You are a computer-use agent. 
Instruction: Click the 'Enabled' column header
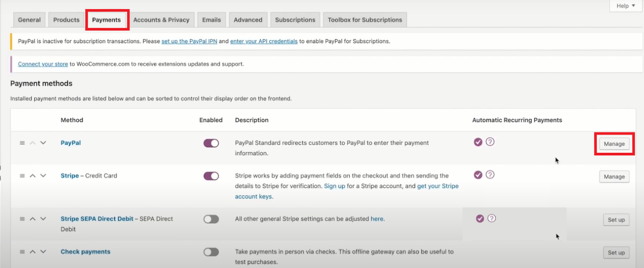211,120
